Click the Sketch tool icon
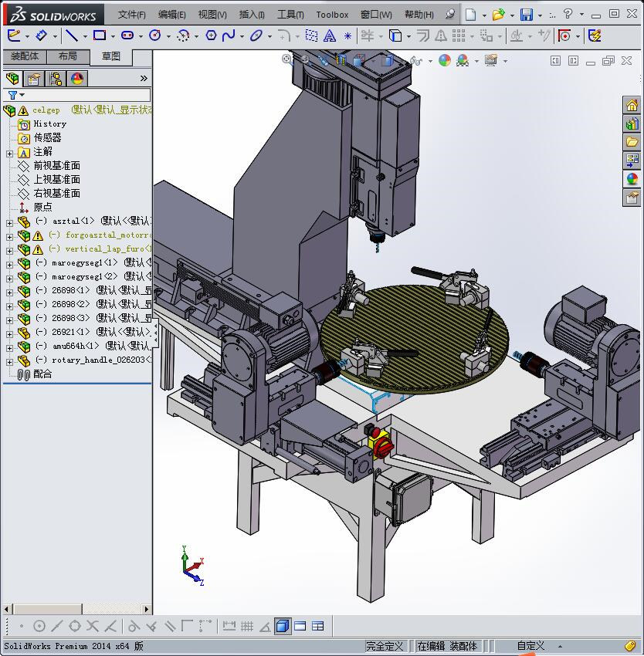The width and height of the screenshot is (644, 656). [13, 36]
